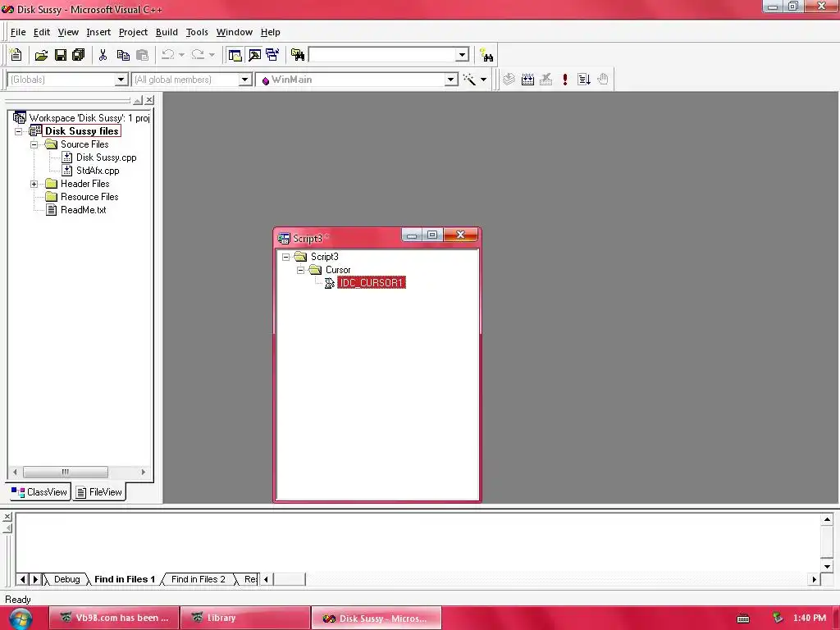Click the New Text File toolbar icon
Viewport: 840px width, 630px height.
coord(16,55)
